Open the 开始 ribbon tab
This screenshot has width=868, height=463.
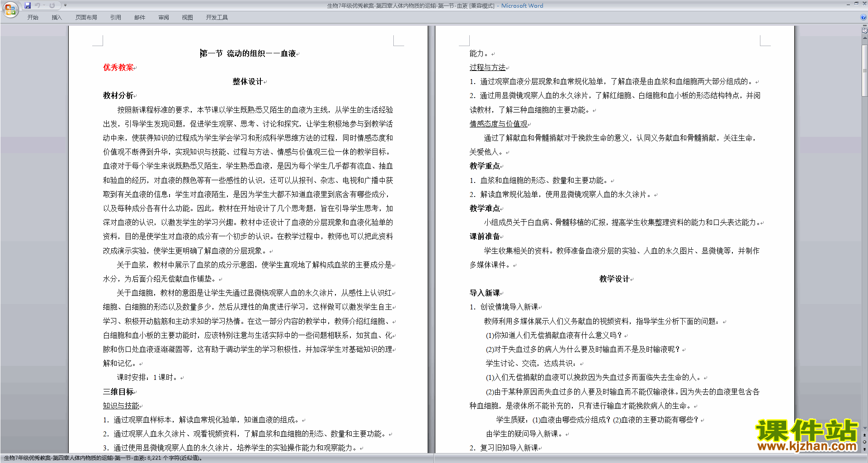click(x=33, y=18)
